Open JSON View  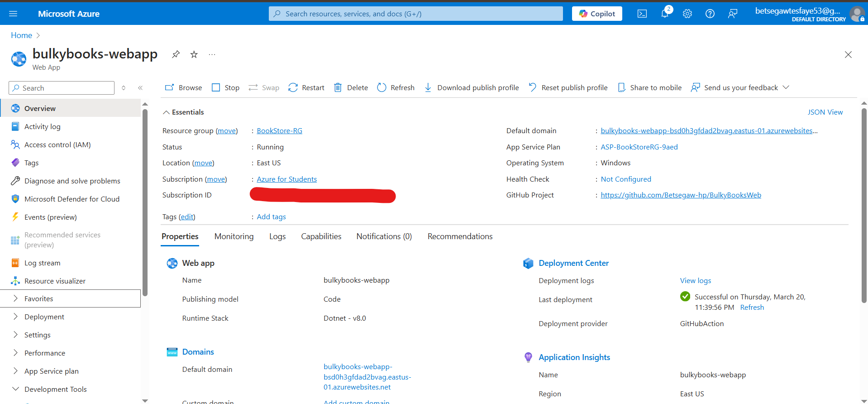pos(825,112)
